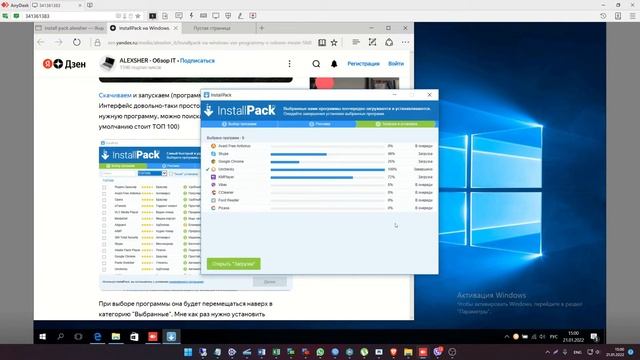Refresh the page in Edge browser
This screenshot has height=360, width=640.
point(77,42)
